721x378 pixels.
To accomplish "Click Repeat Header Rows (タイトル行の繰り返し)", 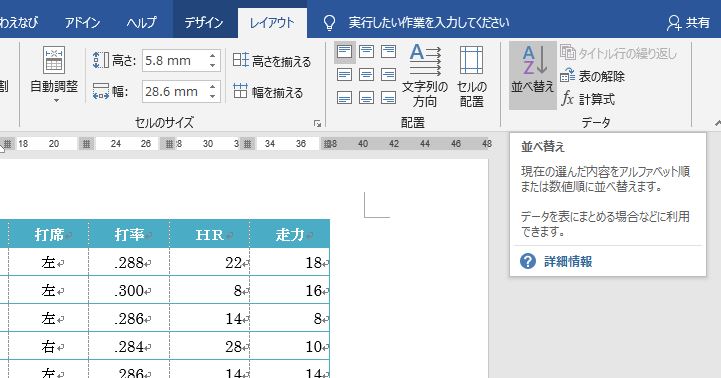I will pos(618,53).
